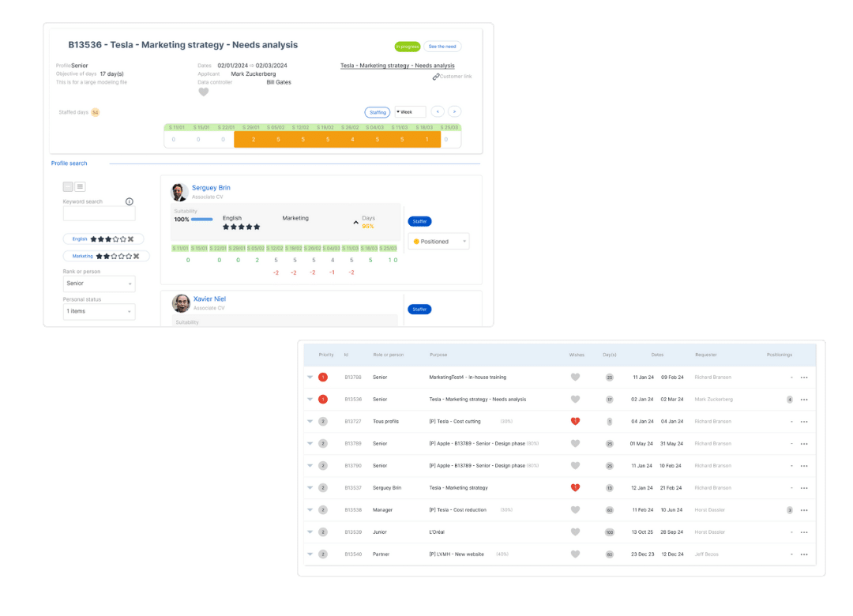Toggle wish heart on MarketingTest4 row

click(575, 377)
